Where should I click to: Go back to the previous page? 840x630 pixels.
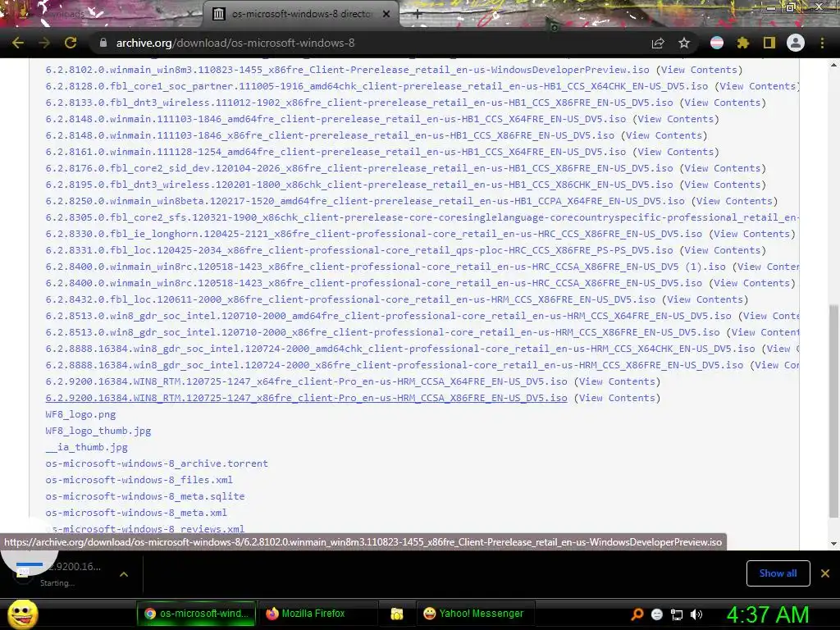(18, 43)
